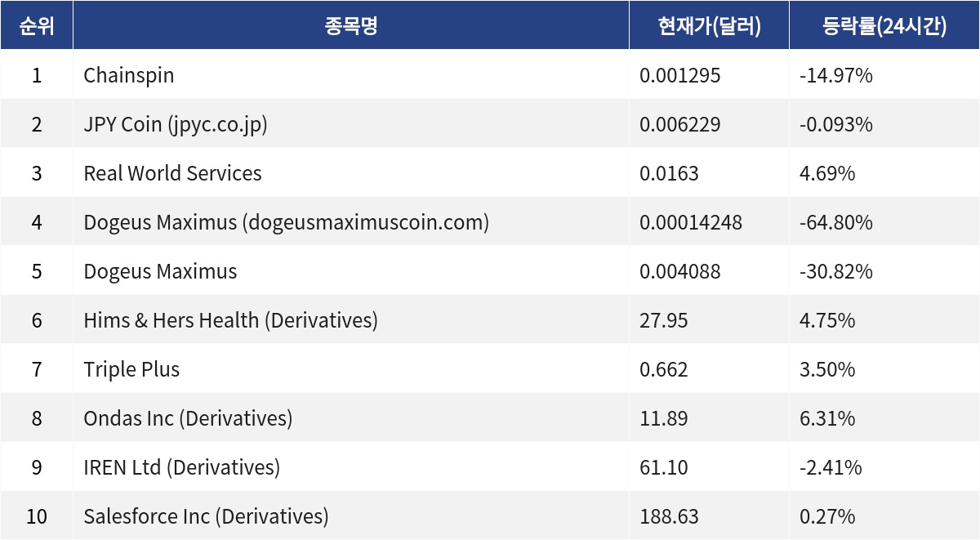Click rank number 1 in Chainspin row
The width and height of the screenshot is (980, 540).
click(x=37, y=75)
